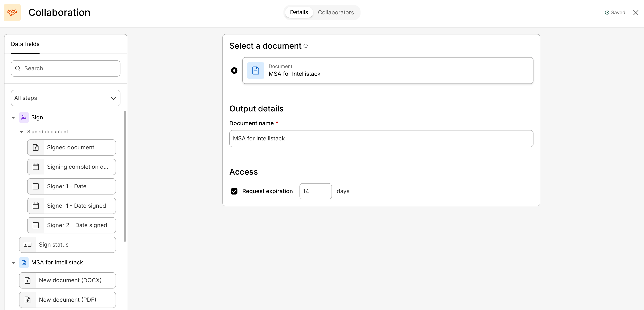Click the Collaboration handshake icon
The image size is (644, 310).
(x=12, y=13)
